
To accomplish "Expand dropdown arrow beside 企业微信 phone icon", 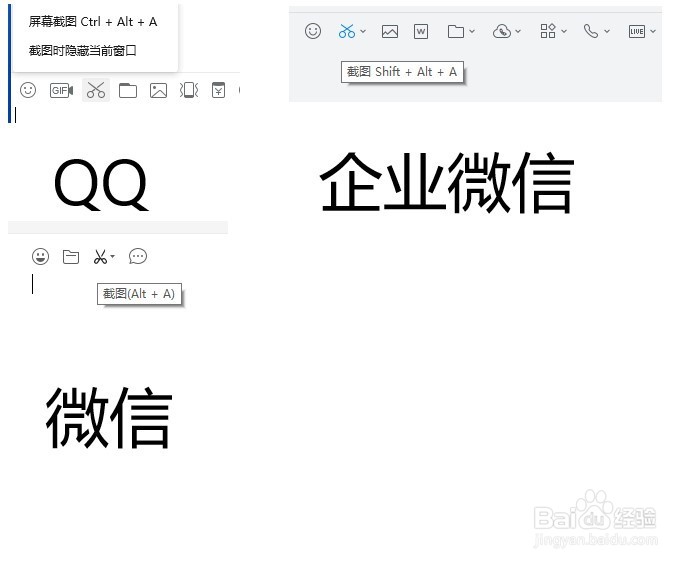I will coord(607,31).
